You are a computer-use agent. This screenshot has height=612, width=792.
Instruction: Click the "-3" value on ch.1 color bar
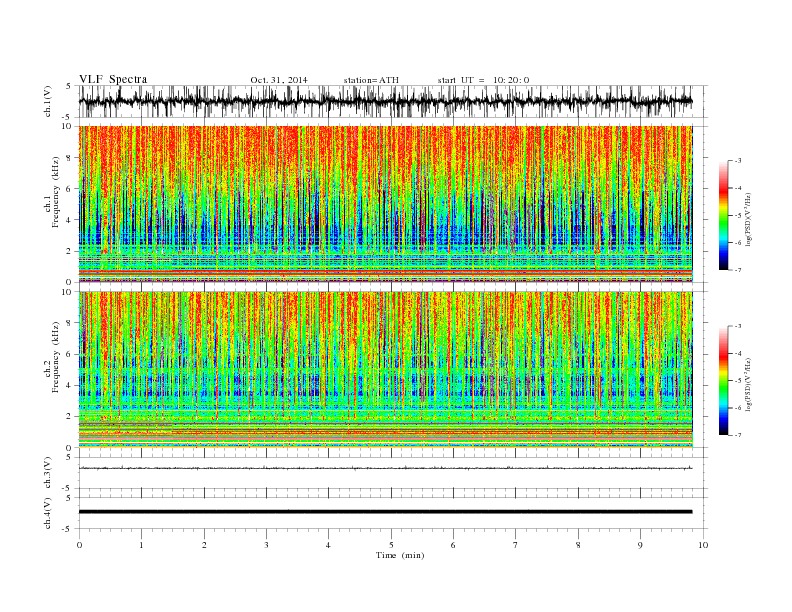737,161
